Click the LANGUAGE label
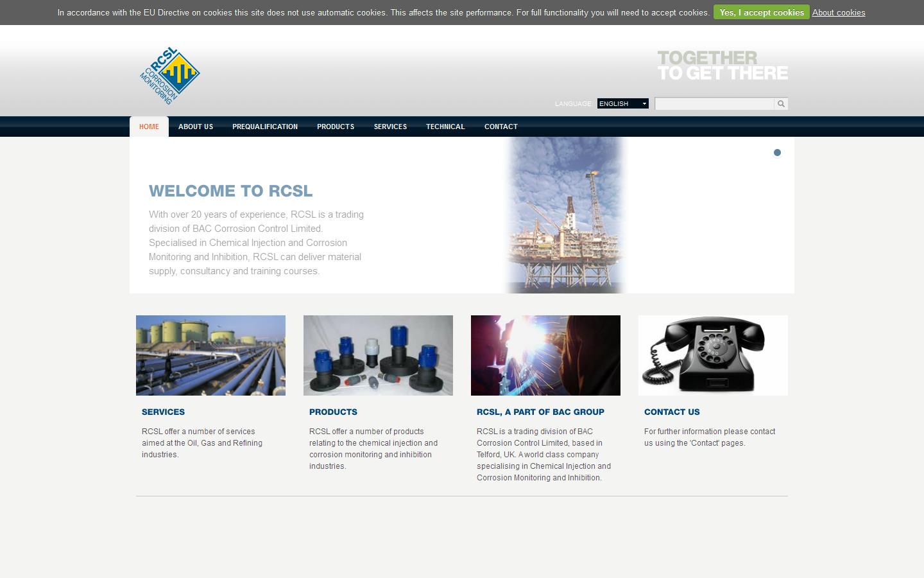Viewport: 924px width, 578px height. [574, 103]
